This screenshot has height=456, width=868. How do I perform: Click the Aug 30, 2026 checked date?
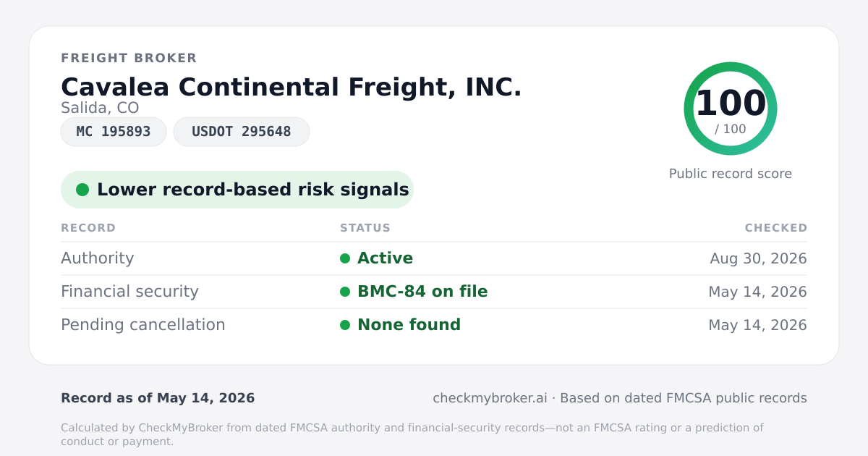coord(759,258)
